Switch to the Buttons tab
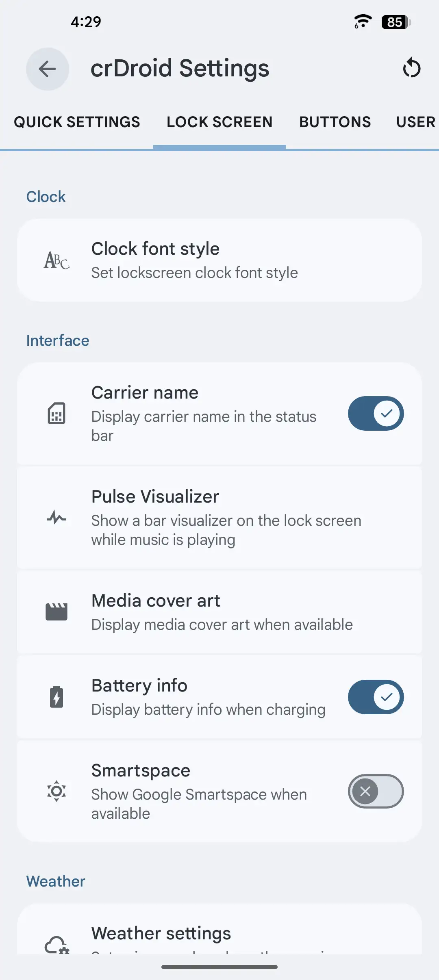Screen dimensions: 439x980 [335, 122]
